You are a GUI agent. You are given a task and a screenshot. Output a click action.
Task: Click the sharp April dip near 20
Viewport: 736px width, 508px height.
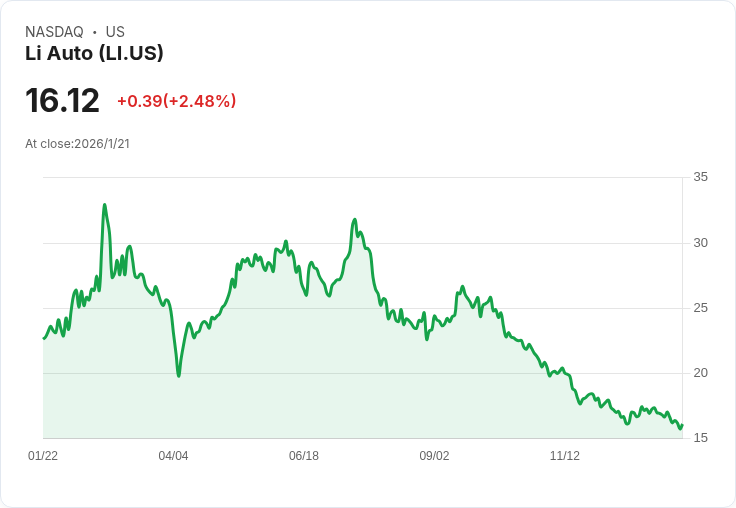(x=178, y=375)
